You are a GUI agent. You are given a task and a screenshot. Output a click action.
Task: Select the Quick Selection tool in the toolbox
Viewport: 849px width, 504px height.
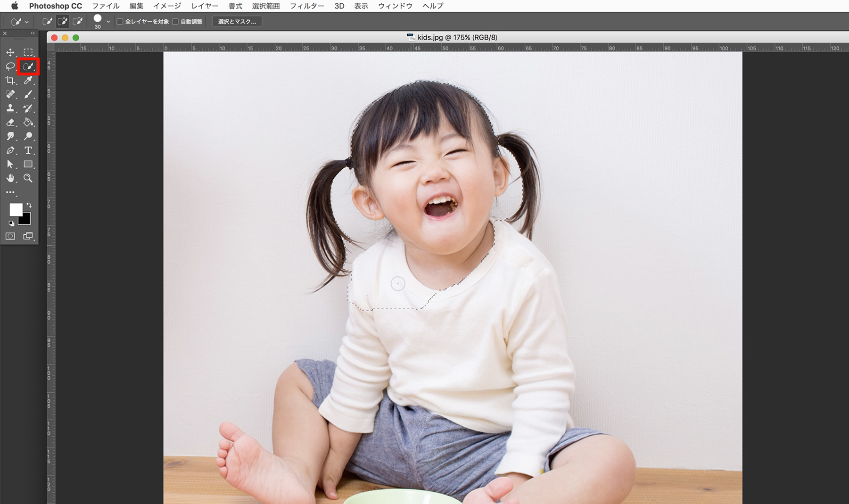tap(28, 66)
